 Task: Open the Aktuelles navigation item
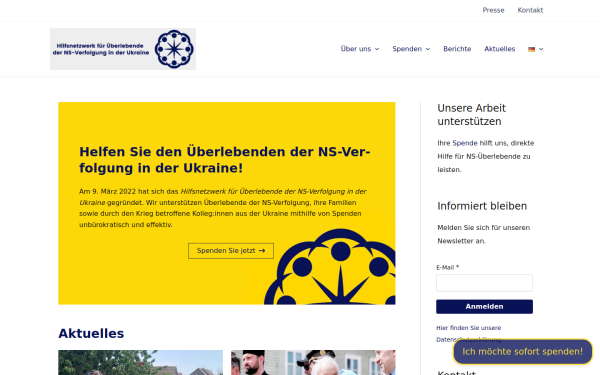pyautogui.click(x=500, y=49)
